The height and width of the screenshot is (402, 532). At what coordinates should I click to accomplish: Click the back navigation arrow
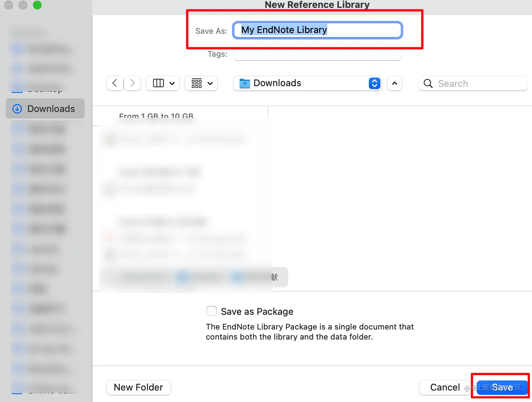tap(115, 83)
